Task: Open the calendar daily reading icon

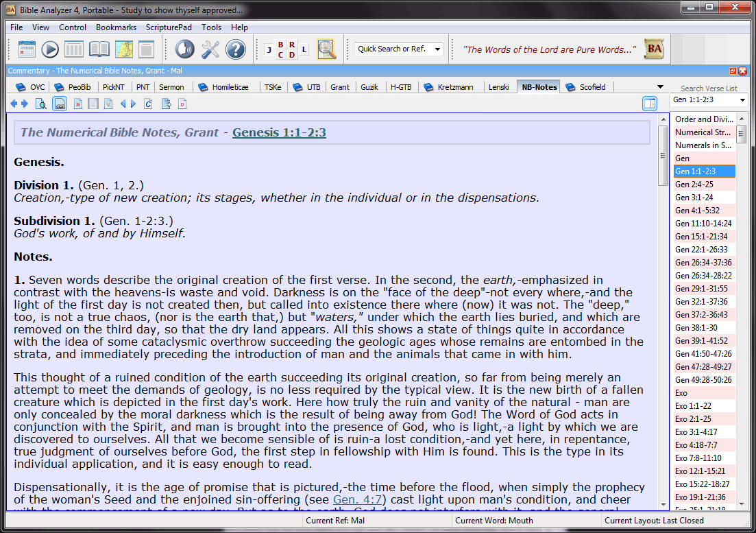Action: click(x=27, y=49)
